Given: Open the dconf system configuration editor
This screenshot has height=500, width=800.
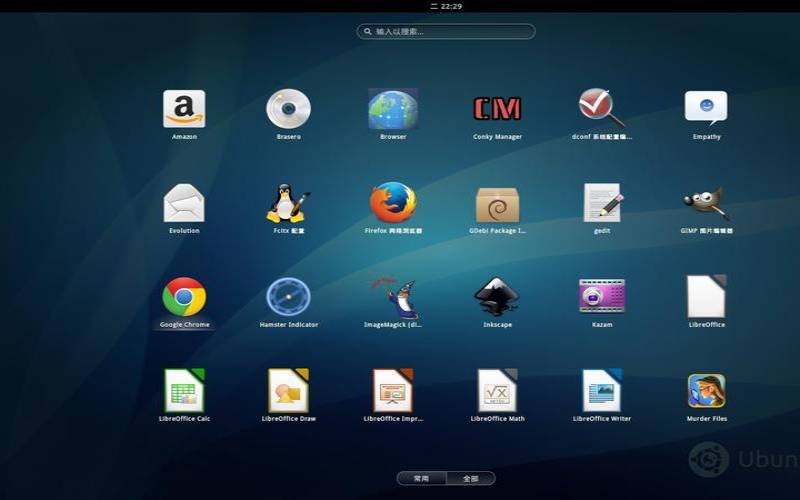Looking at the screenshot, I should pyautogui.click(x=602, y=108).
